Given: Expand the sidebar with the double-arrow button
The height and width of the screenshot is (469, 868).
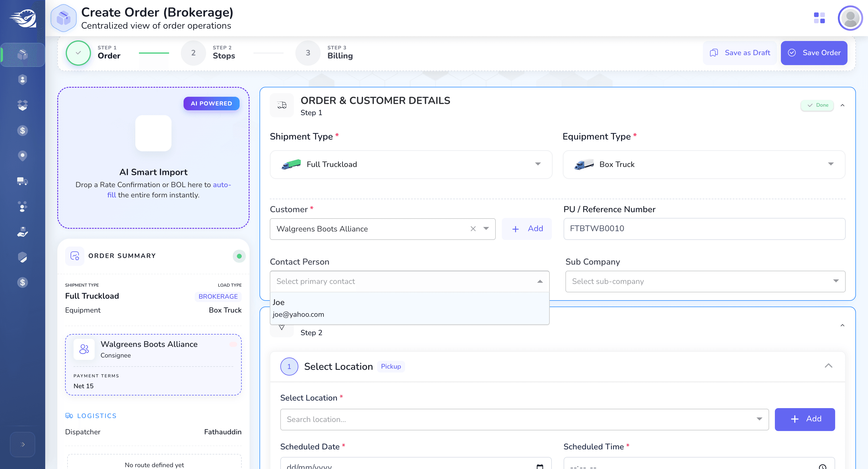Looking at the screenshot, I should (x=23, y=444).
